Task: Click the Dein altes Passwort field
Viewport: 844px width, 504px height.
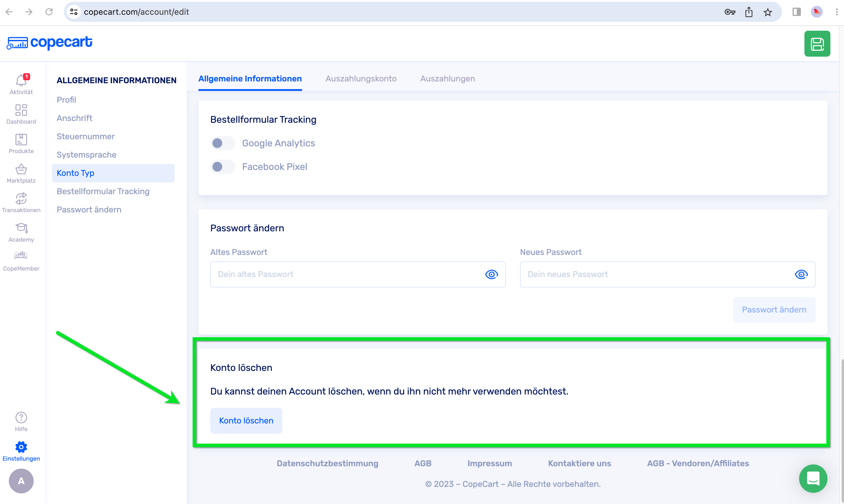Action: click(x=347, y=274)
